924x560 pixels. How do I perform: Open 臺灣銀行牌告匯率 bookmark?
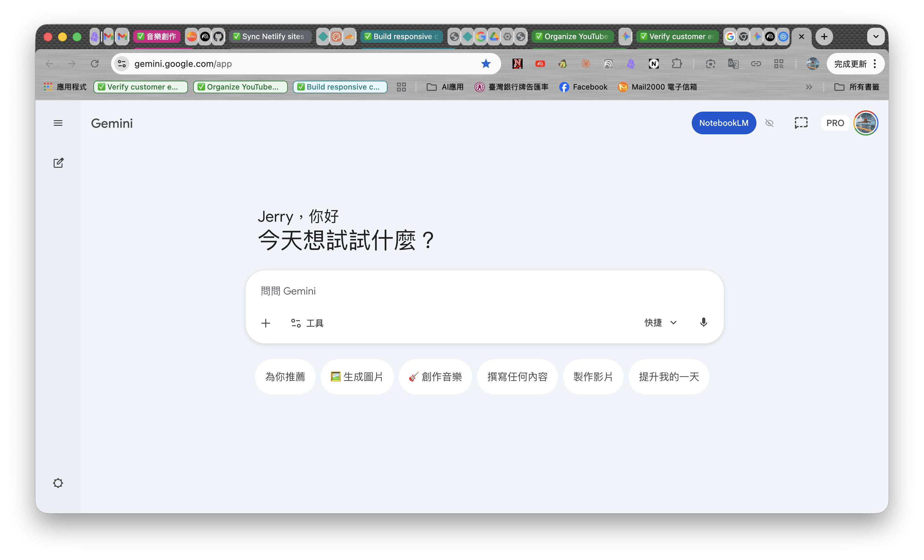512,87
